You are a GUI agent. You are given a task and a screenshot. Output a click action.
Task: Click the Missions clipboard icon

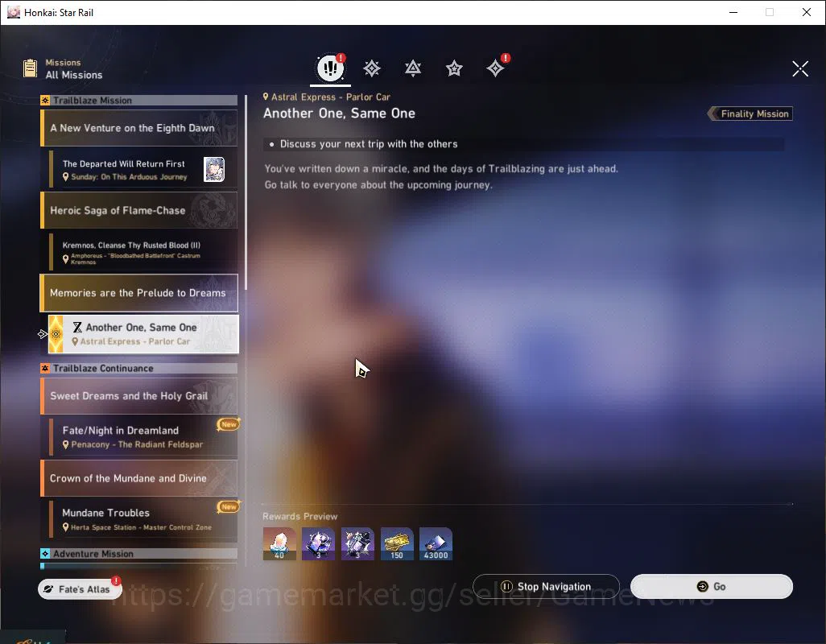tap(30, 68)
